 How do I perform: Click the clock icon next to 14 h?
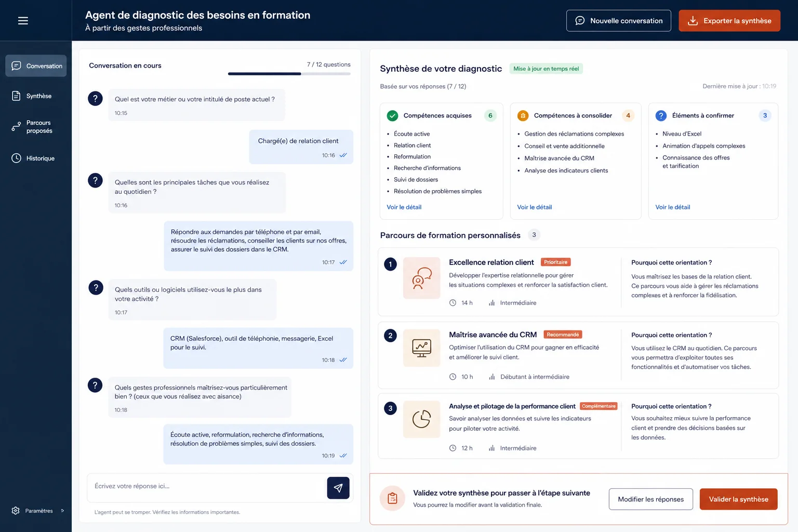tap(453, 303)
